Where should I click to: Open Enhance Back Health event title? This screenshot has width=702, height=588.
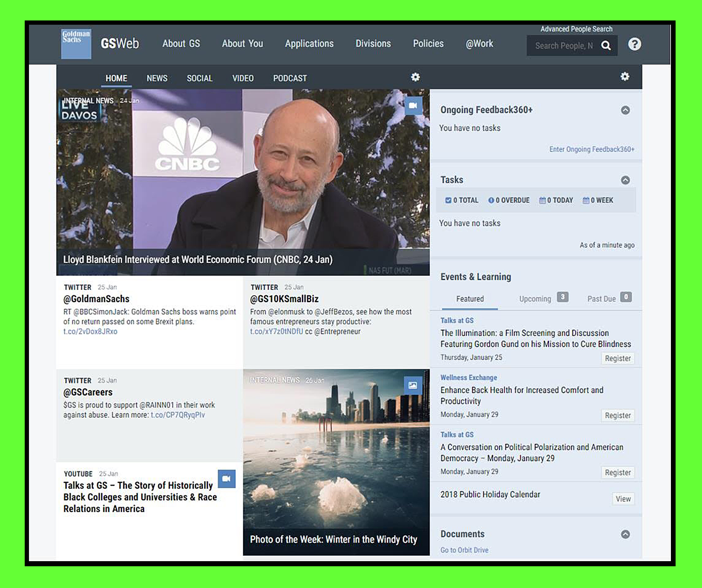pyautogui.click(x=522, y=396)
